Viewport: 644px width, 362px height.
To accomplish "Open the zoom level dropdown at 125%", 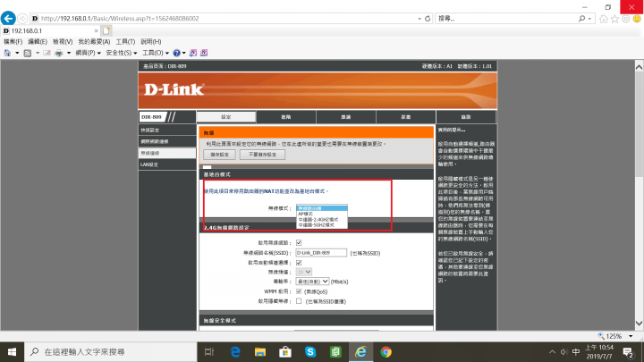I will (x=631, y=336).
